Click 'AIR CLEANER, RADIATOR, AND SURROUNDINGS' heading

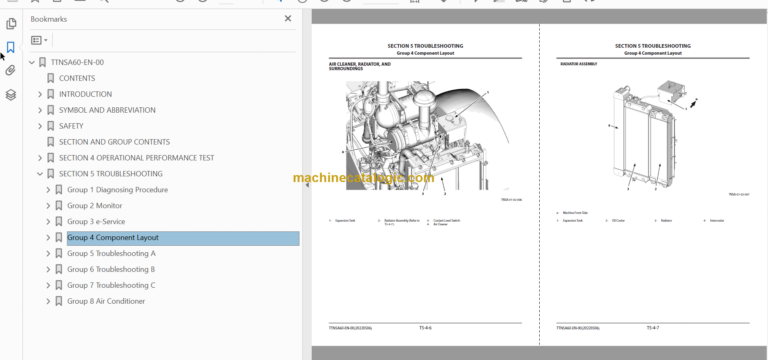point(360,66)
